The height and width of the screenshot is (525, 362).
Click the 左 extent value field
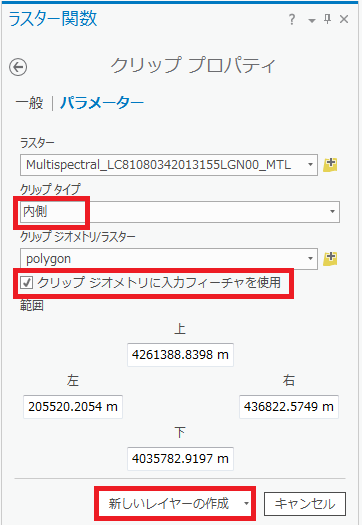click(x=73, y=407)
